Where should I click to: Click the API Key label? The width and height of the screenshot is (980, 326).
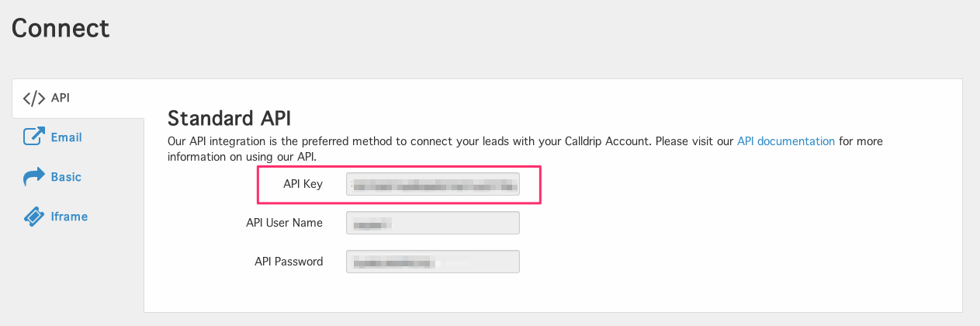303,184
